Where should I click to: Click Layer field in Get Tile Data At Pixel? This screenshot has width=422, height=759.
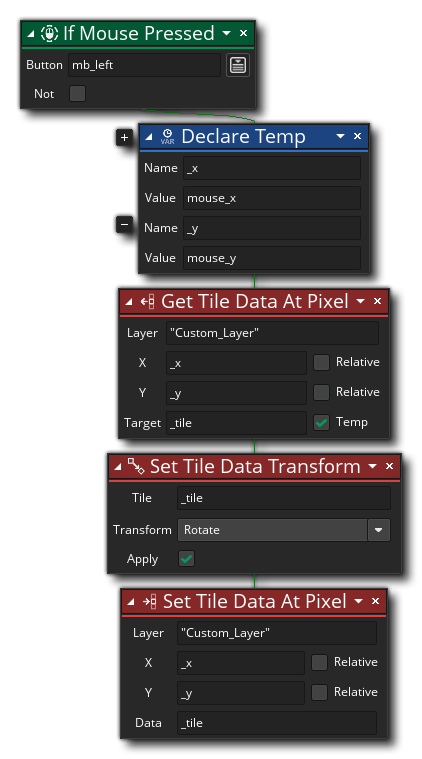(x=272, y=333)
